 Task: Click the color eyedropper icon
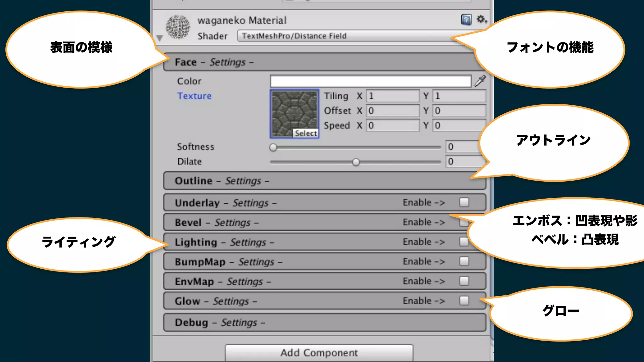480,81
